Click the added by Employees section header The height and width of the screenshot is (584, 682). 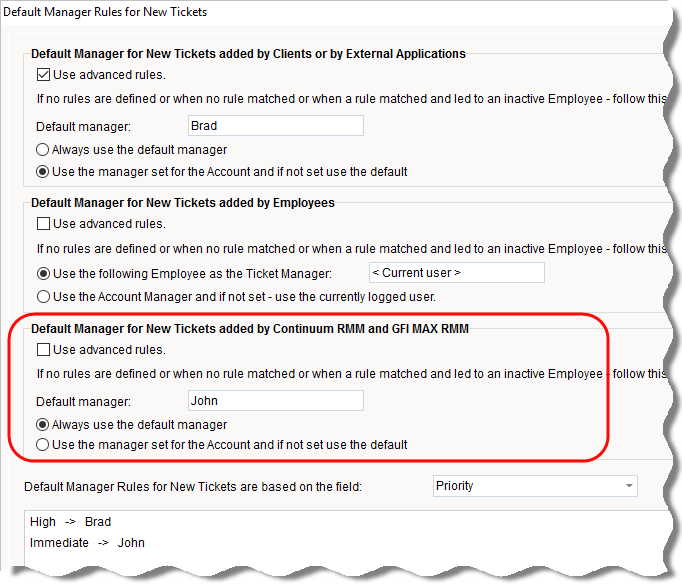pyautogui.click(x=183, y=203)
